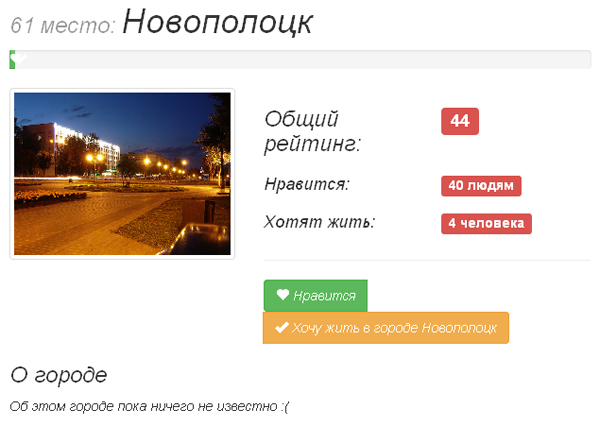Click the Хотят жить: label
This screenshot has height=426, width=600.
click(x=320, y=222)
